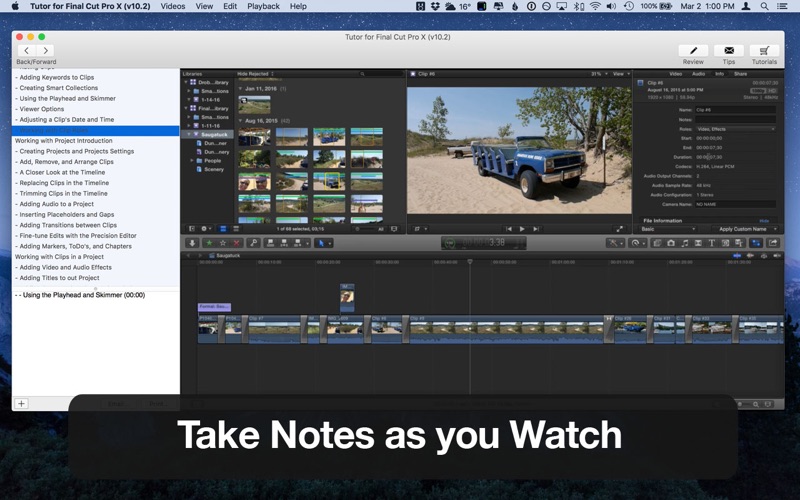Click the browser search field
Viewport: 800px width, 500px height.
click(380, 74)
